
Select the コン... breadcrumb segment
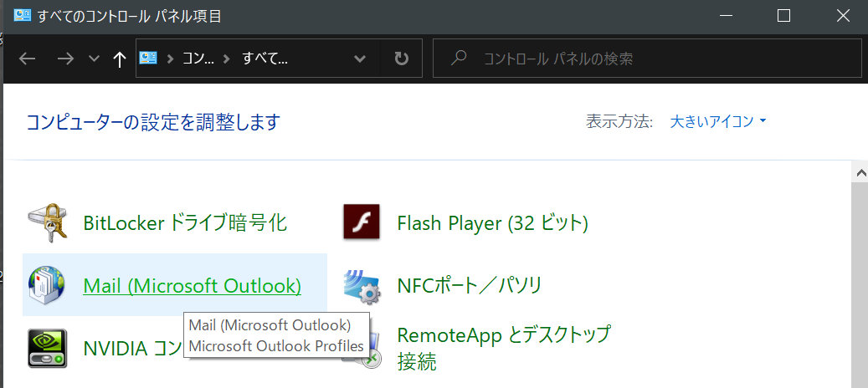click(198, 59)
